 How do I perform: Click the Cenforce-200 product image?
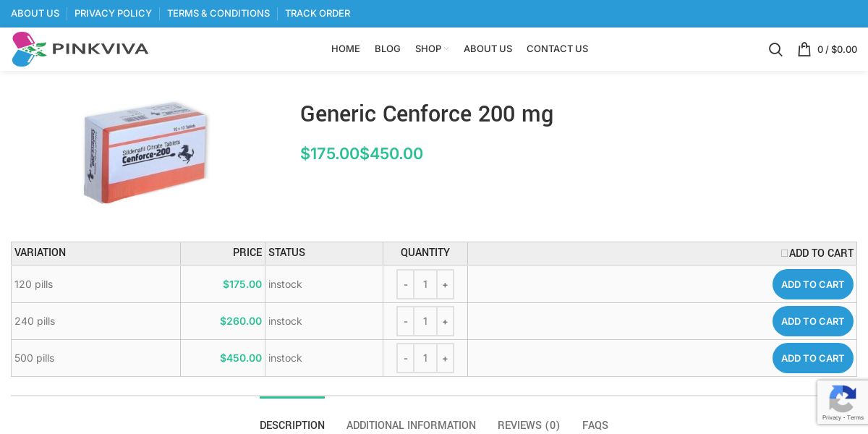click(x=145, y=152)
